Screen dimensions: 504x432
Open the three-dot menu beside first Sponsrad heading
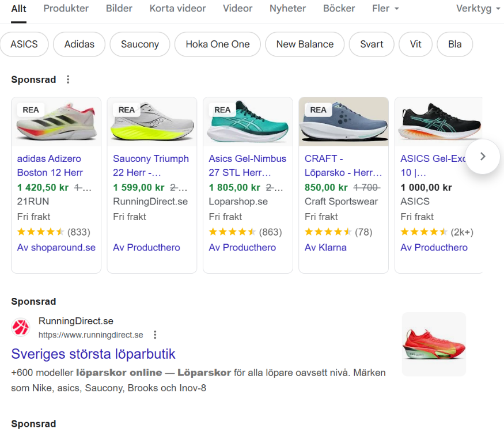click(68, 79)
